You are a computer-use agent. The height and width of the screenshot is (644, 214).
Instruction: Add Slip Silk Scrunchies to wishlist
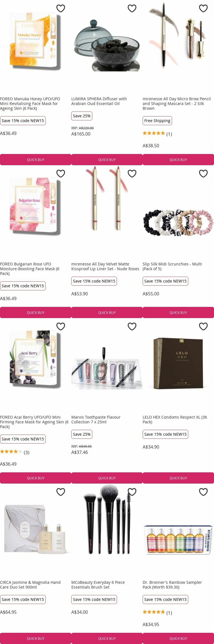pyautogui.click(x=203, y=173)
